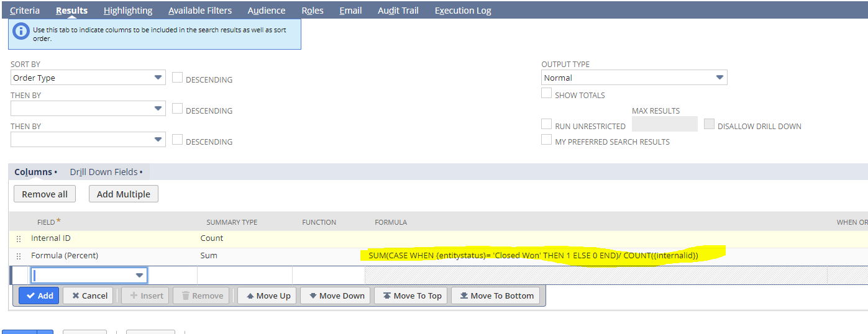Open the Roles tab

pos(313,11)
